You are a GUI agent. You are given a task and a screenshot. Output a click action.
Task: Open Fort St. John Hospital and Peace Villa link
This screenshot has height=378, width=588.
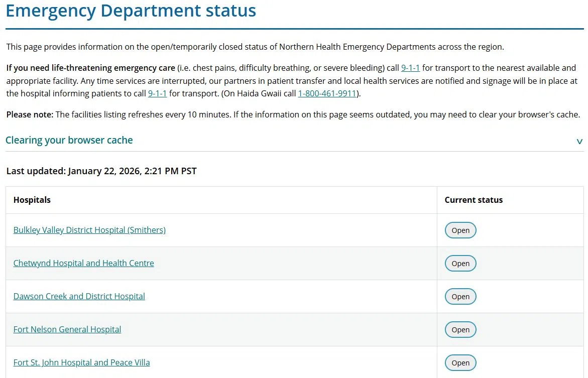click(x=81, y=363)
